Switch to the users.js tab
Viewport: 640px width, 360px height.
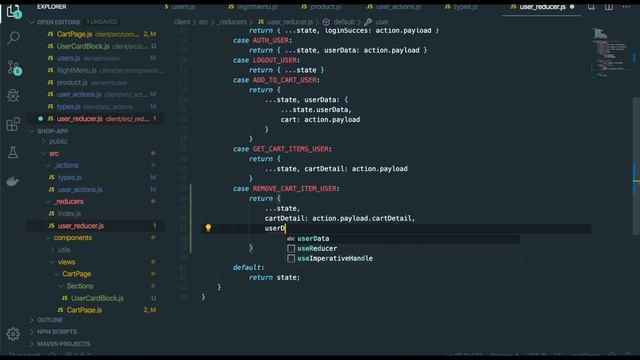point(179,7)
